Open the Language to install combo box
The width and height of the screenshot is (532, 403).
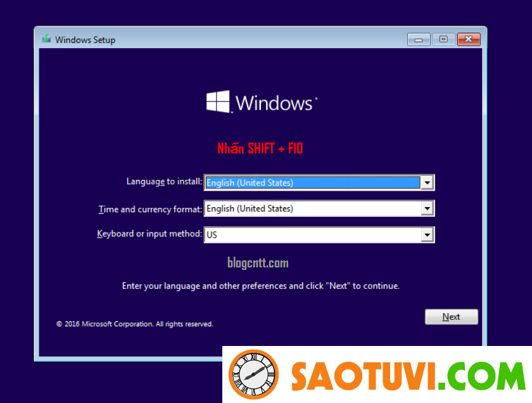(x=319, y=182)
